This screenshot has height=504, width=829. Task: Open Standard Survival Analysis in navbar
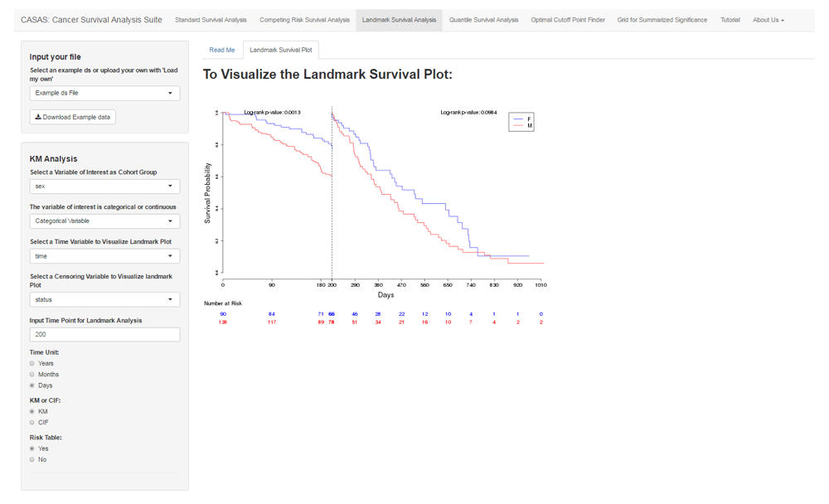211,20
